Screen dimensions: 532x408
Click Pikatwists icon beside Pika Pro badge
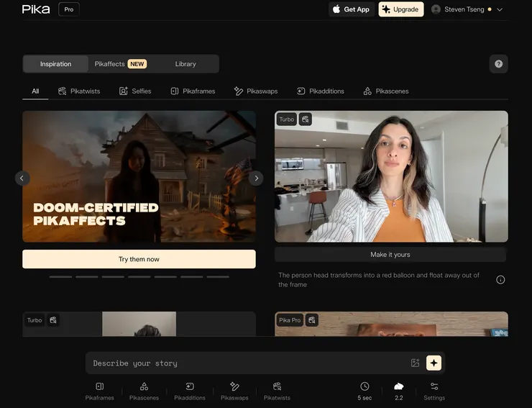tap(312, 320)
